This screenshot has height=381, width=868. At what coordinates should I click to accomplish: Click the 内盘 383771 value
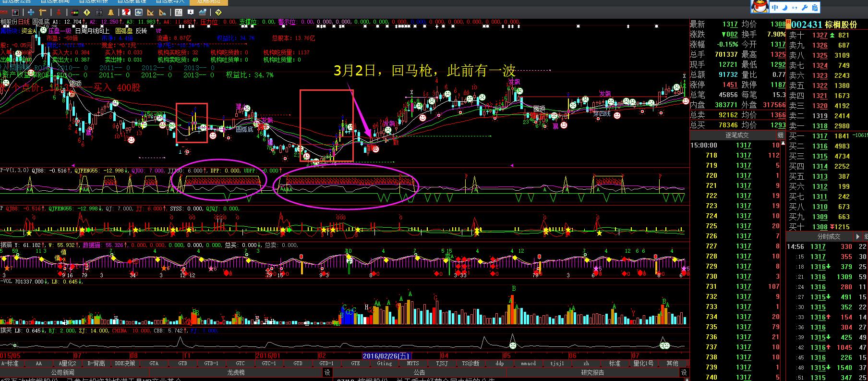tap(726, 105)
